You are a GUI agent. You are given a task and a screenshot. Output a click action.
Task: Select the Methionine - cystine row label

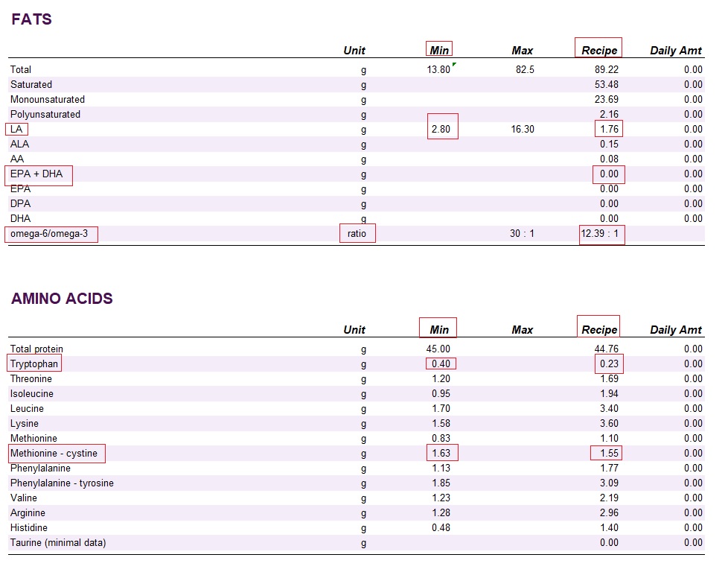pyautogui.click(x=54, y=453)
